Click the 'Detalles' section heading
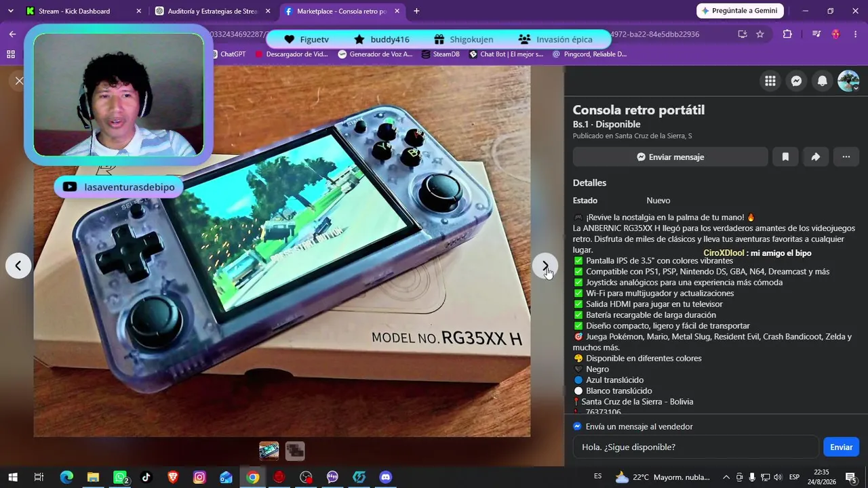Screen dimensions: 868x488 tap(589, 183)
